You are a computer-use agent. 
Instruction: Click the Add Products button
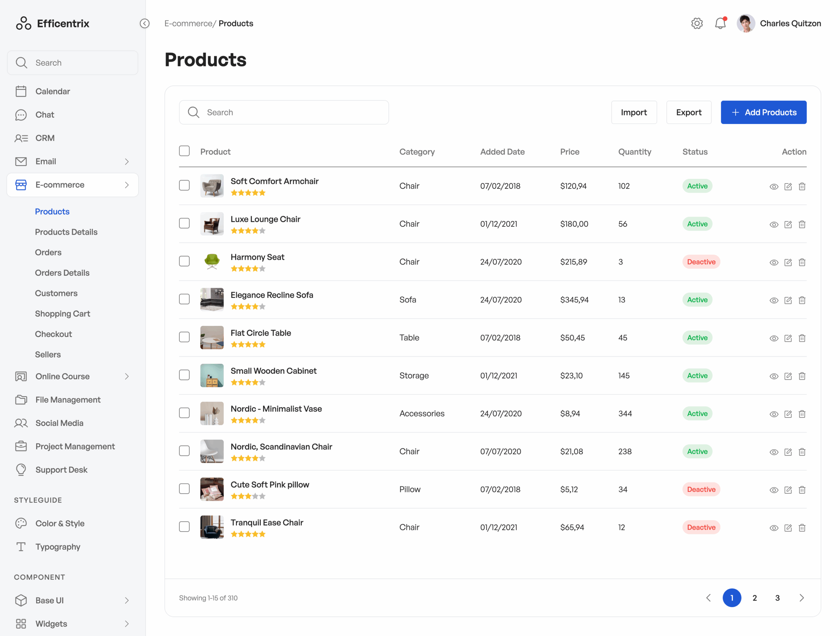(763, 112)
